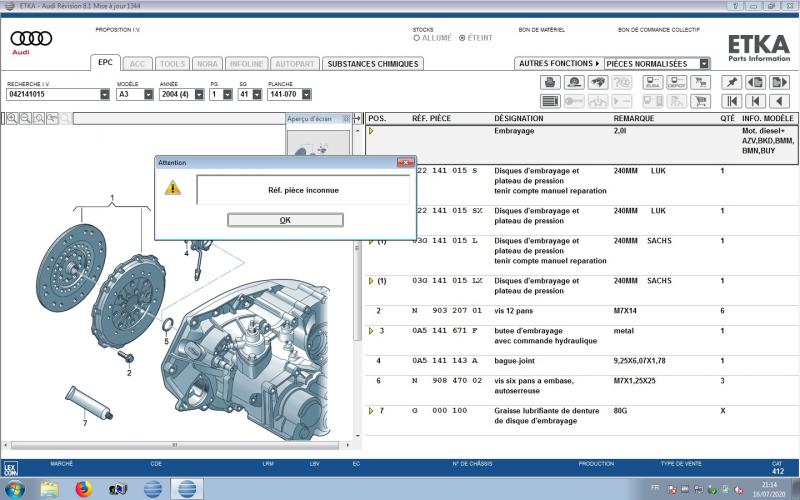The width and height of the screenshot is (800, 500).
Task: Click the plain left arrow icon
Action: pyautogui.click(x=780, y=101)
